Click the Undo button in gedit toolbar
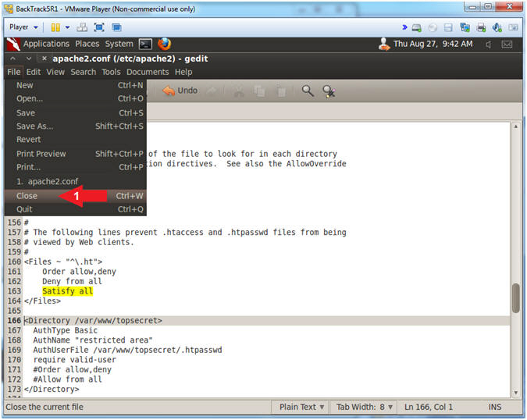 pos(180,91)
